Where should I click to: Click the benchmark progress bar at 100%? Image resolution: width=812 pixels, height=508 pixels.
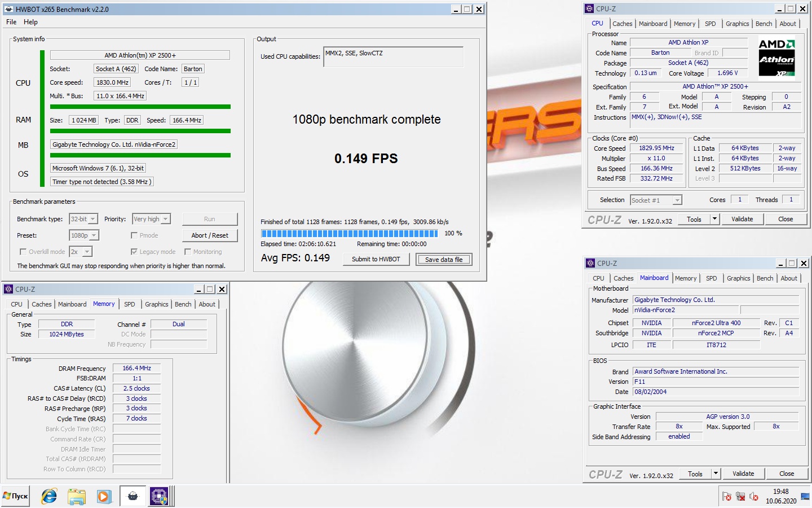coord(349,233)
